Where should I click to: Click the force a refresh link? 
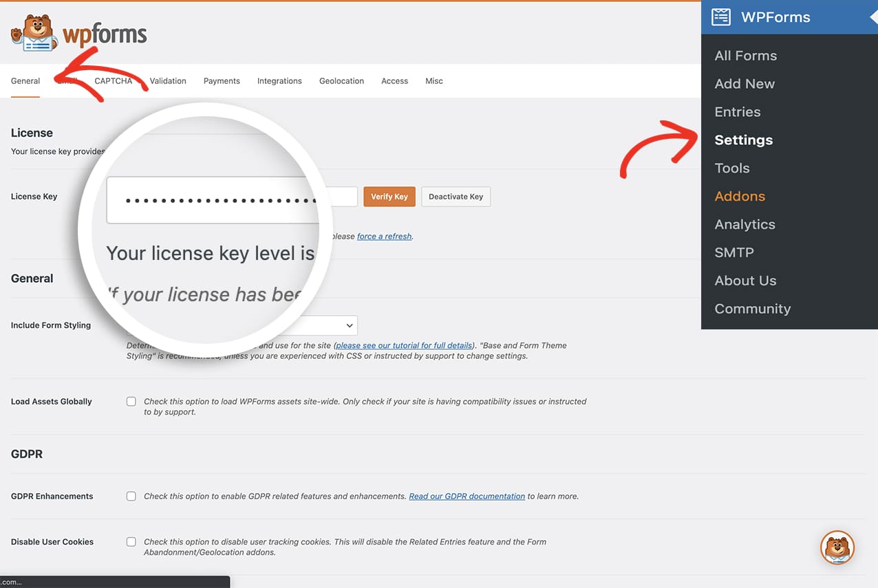[384, 237]
